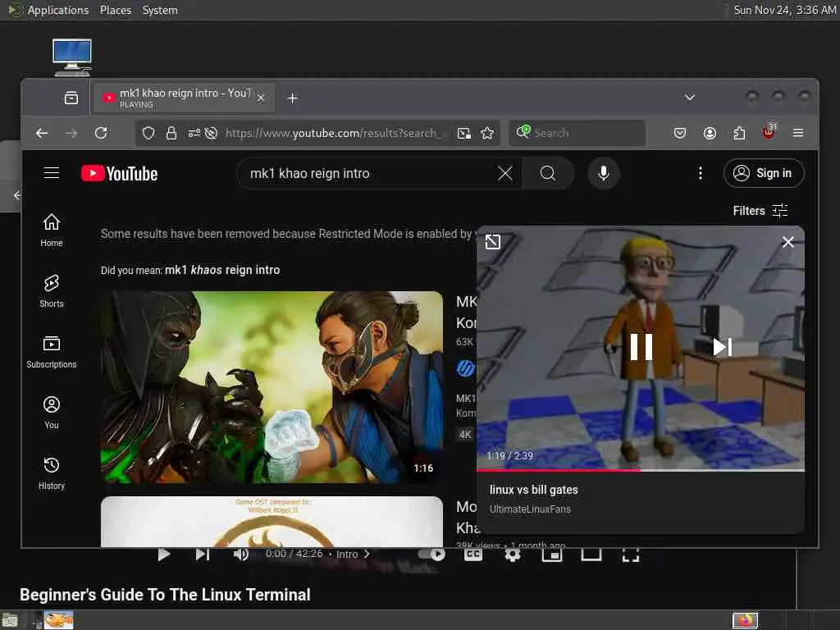Click the Firefox URL address bar

pos(336,133)
